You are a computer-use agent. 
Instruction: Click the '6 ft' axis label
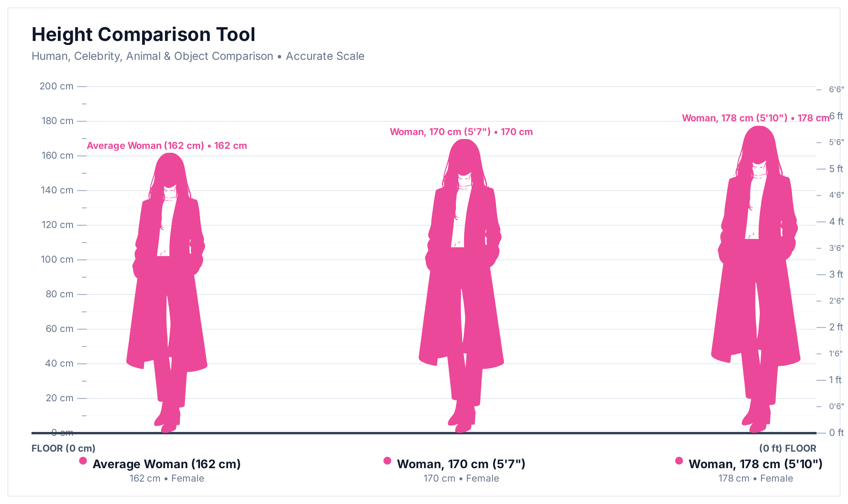coord(836,116)
